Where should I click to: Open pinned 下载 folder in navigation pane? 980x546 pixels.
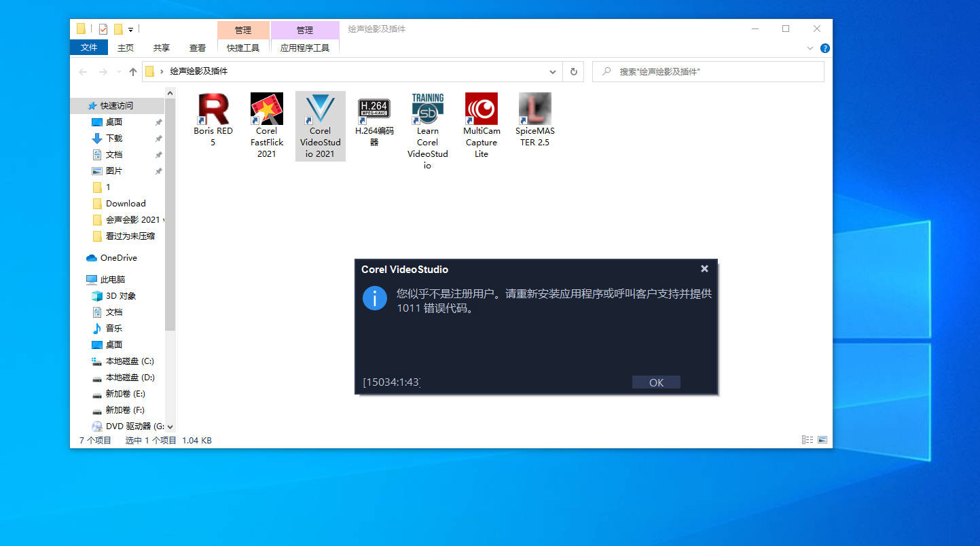(x=114, y=138)
